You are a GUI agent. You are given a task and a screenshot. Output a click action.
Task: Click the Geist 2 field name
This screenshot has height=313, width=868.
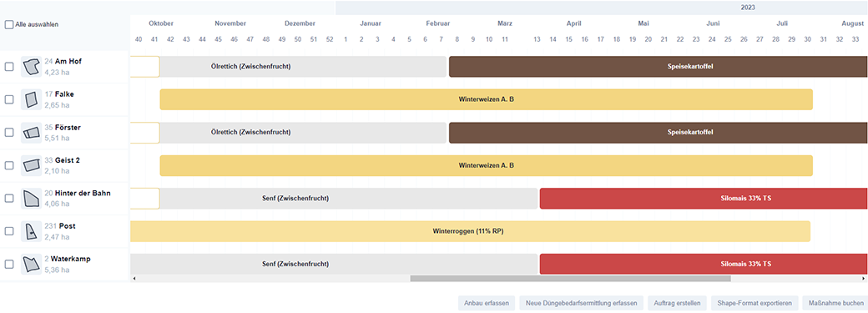tap(68, 160)
